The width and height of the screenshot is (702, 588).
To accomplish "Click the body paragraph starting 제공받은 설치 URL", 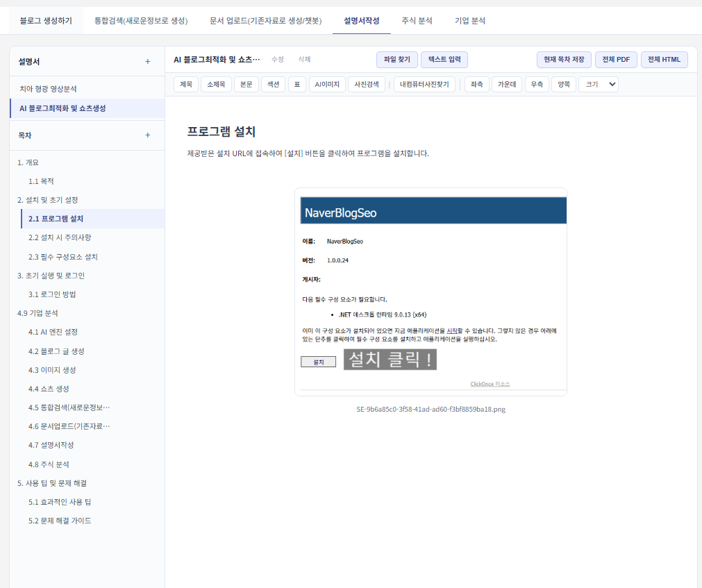I will [308, 153].
